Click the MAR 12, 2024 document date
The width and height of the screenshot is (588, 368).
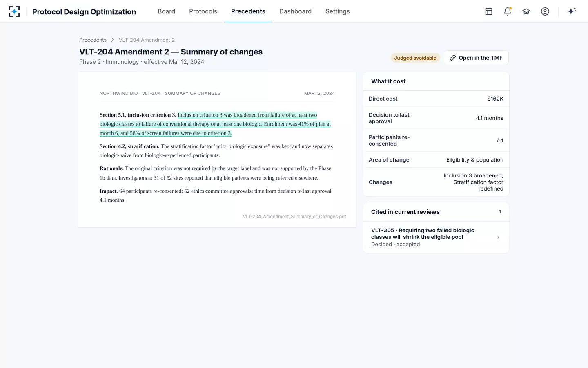(319, 94)
